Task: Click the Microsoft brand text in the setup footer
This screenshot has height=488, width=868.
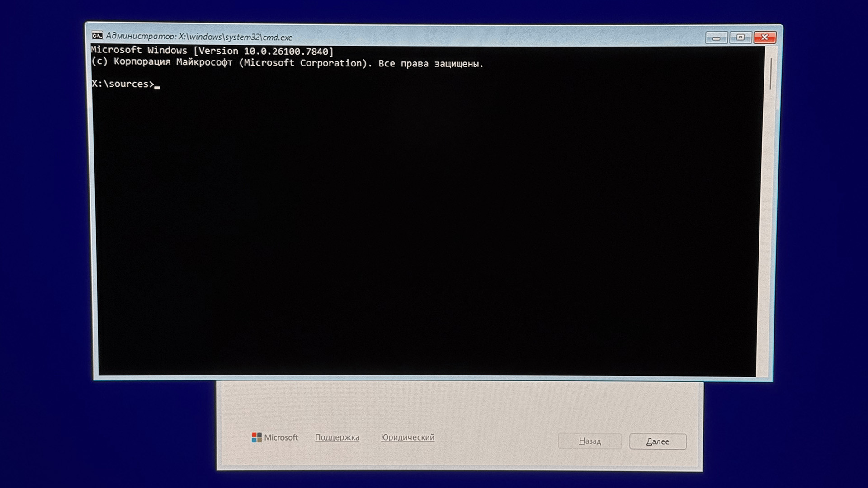Action: [281, 437]
